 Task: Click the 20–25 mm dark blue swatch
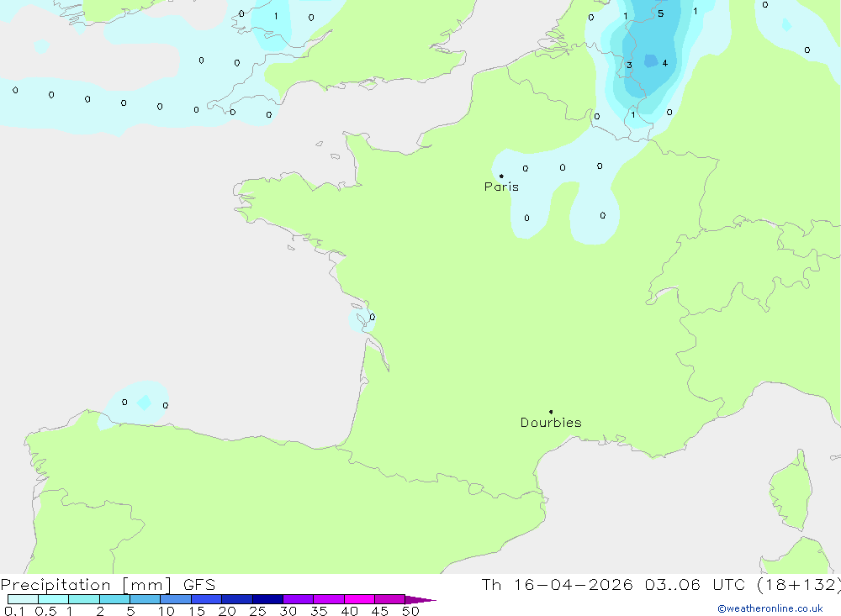coord(237,599)
